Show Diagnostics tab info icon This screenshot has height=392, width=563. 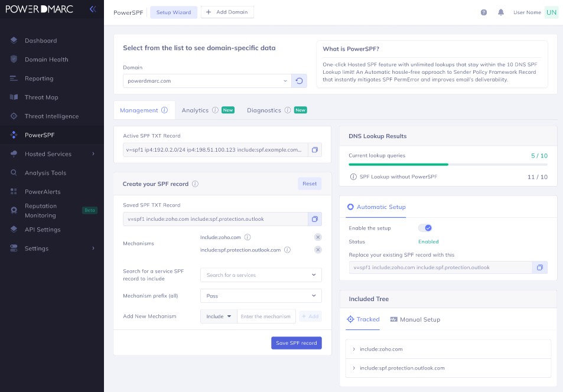(x=288, y=110)
